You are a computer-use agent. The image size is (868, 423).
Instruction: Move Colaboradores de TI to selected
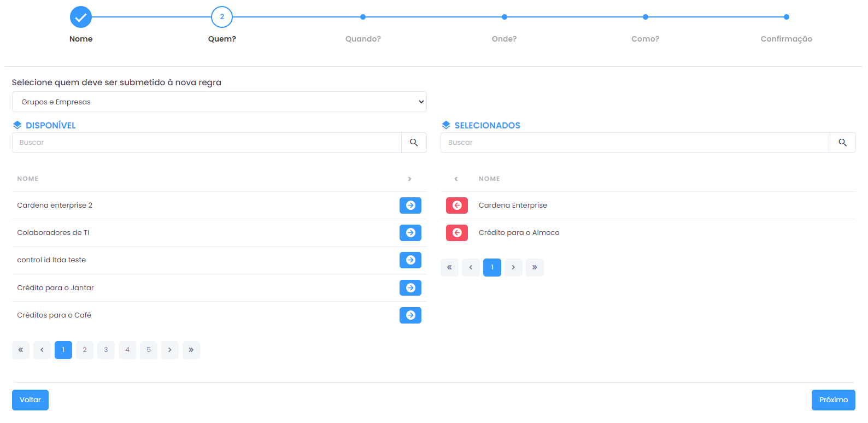pyautogui.click(x=410, y=233)
